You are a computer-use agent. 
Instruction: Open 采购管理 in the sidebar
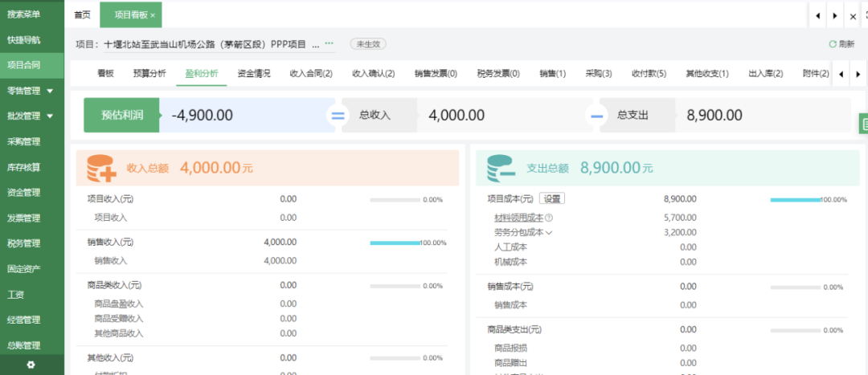tap(24, 141)
